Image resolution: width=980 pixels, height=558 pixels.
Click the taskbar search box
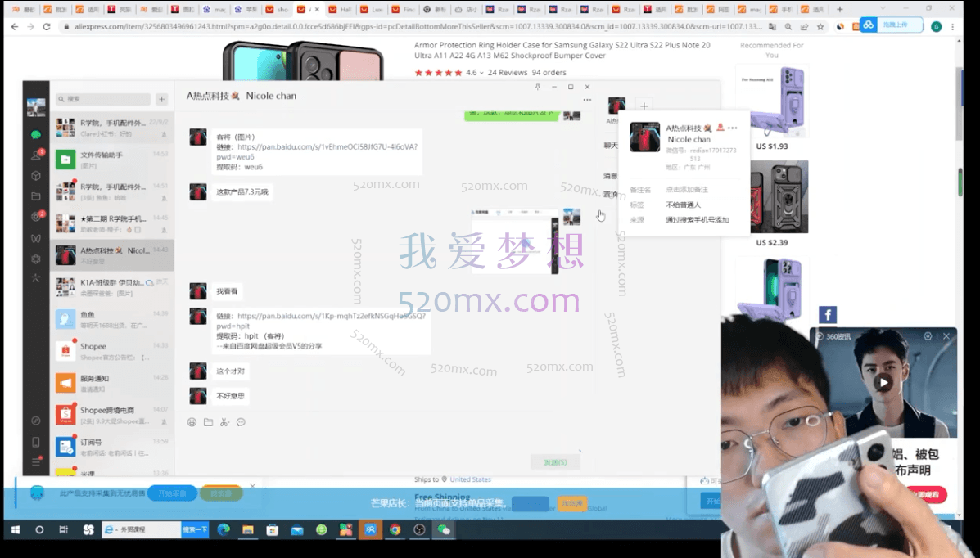click(142, 530)
